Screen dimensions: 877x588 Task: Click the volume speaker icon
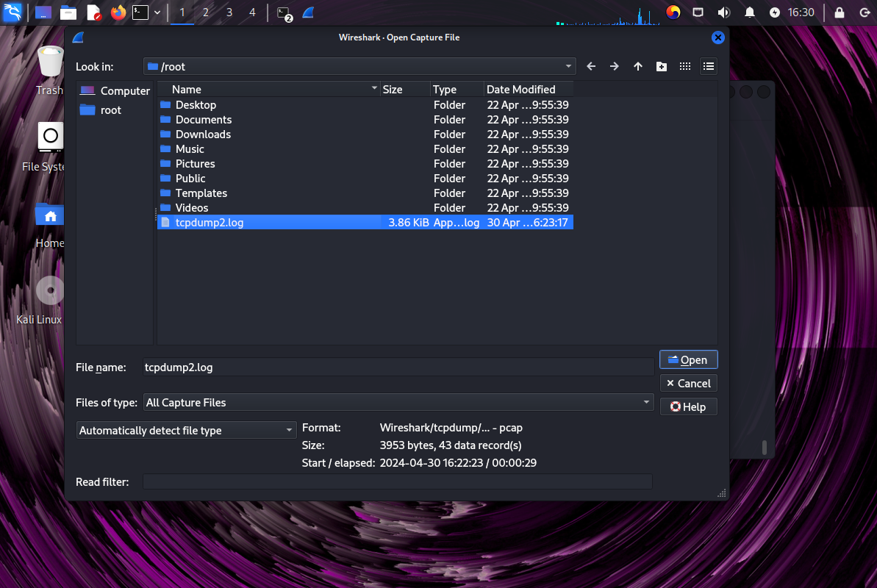click(x=724, y=12)
